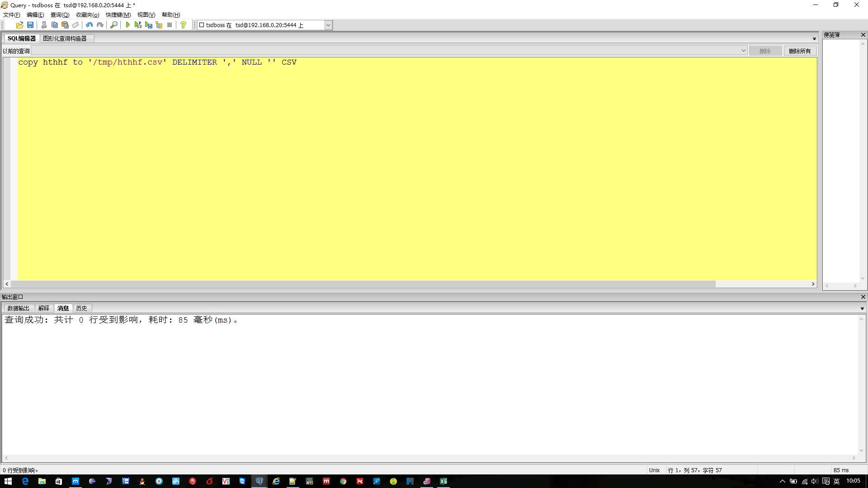Close the 便笺簿 scratch pad panel
The image size is (868, 488).
(x=863, y=35)
